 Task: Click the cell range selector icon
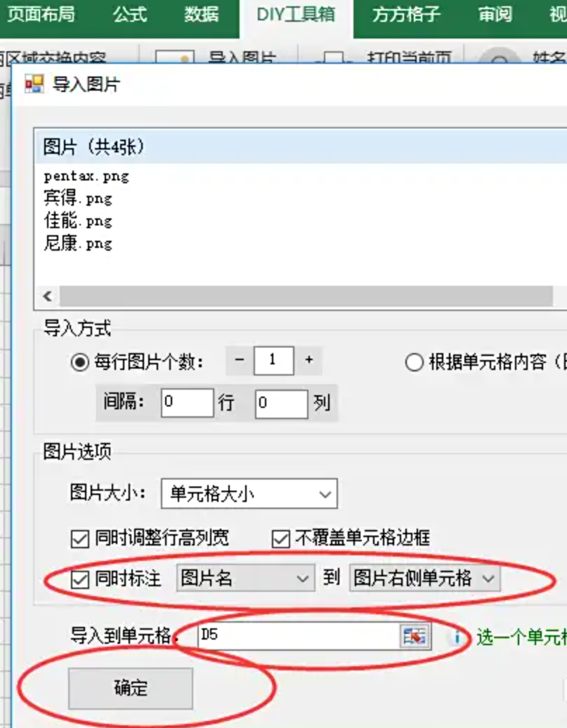click(415, 636)
